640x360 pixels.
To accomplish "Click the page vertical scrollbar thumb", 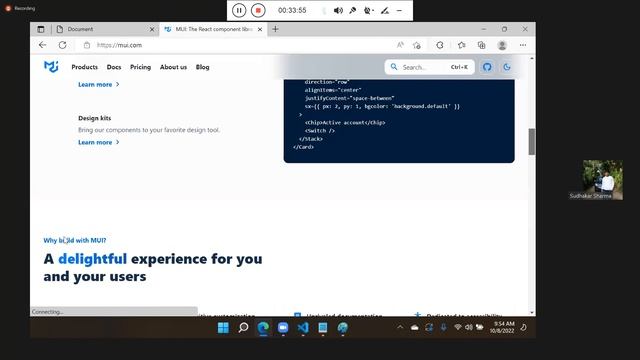I will (x=531, y=142).
